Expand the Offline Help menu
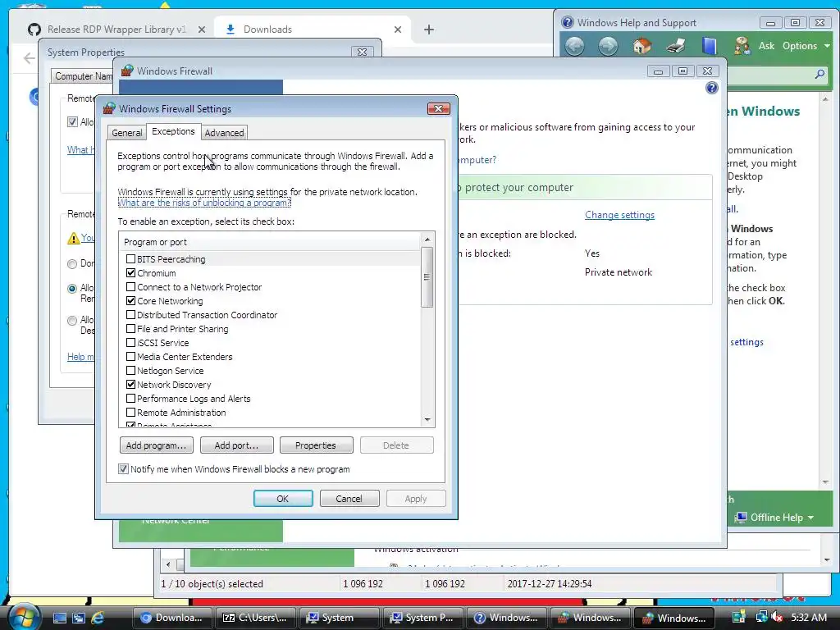 click(775, 517)
